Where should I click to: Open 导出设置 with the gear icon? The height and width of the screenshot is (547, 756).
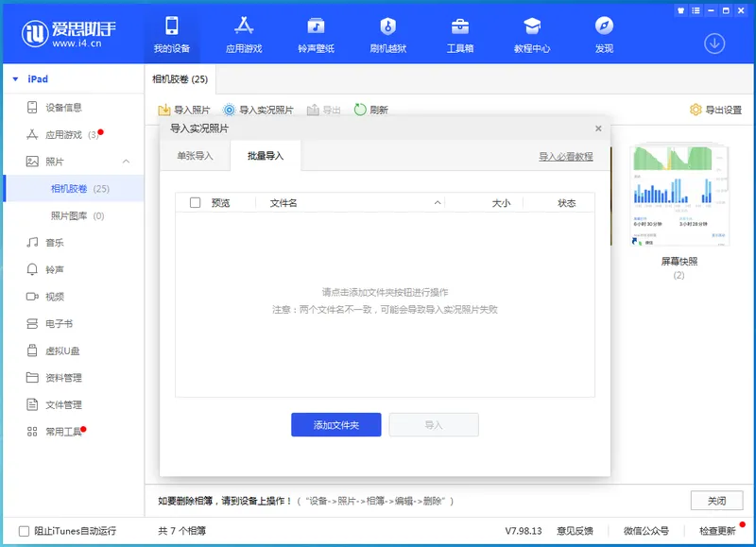point(715,110)
